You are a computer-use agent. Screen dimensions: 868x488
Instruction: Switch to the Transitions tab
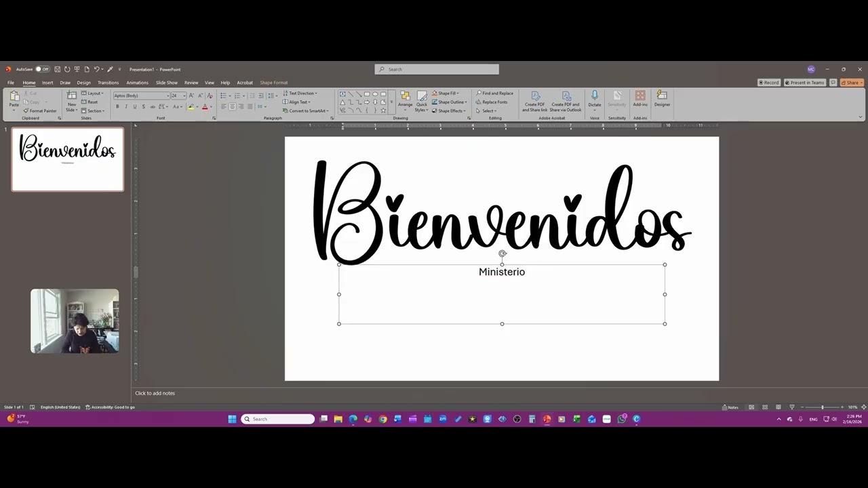(108, 83)
